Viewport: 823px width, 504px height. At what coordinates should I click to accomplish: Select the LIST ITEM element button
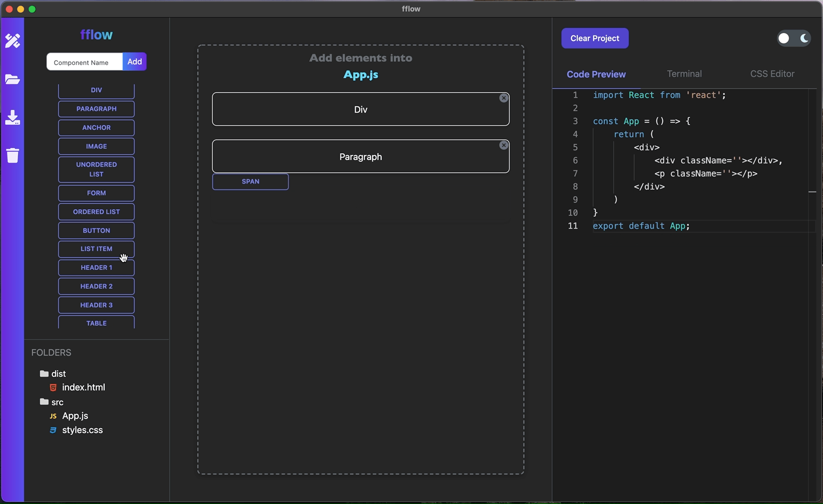click(96, 249)
